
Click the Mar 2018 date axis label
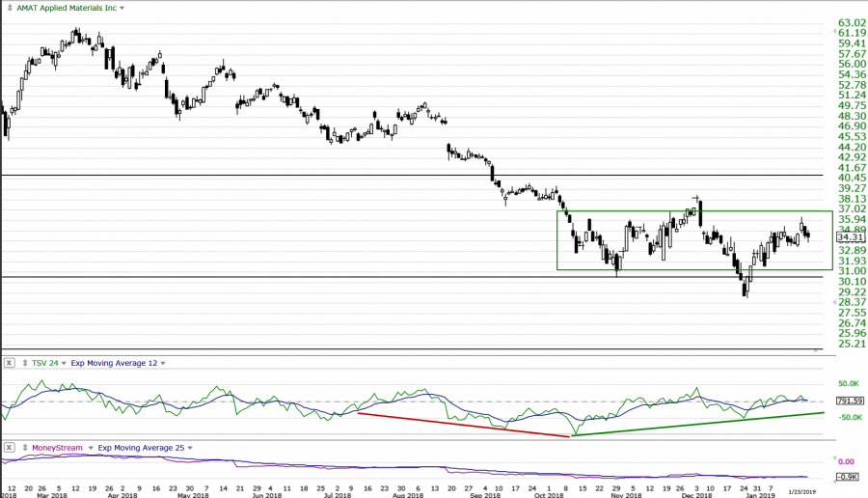point(51,495)
